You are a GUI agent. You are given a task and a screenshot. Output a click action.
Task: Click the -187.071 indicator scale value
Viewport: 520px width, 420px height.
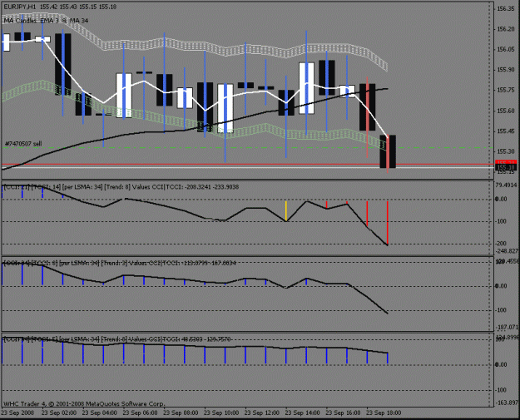[507, 327]
